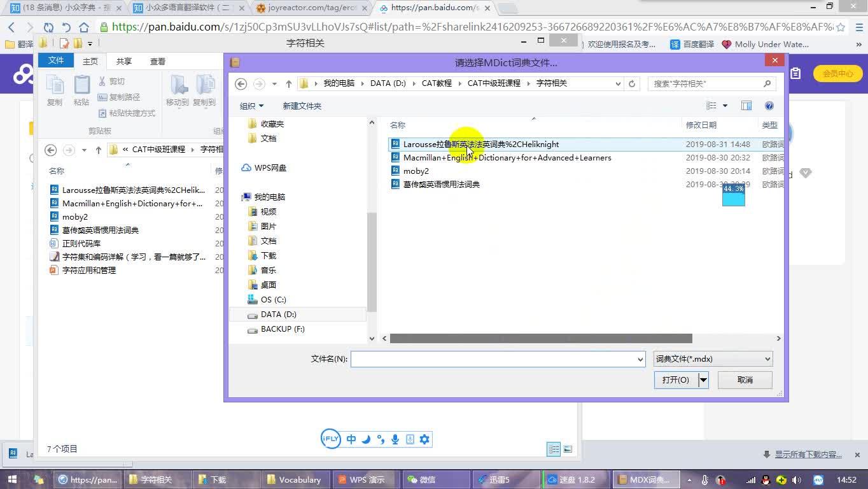The width and height of the screenshot is (868, 489).
Task: Toggle the preview pane in the file dialog
Action: pos(746,106)
